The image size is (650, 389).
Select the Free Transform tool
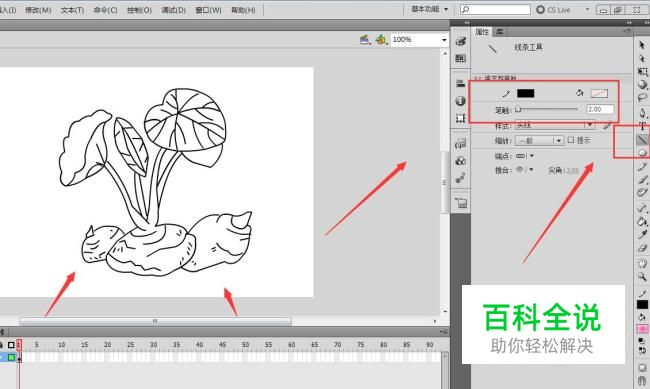click(642, 71)
